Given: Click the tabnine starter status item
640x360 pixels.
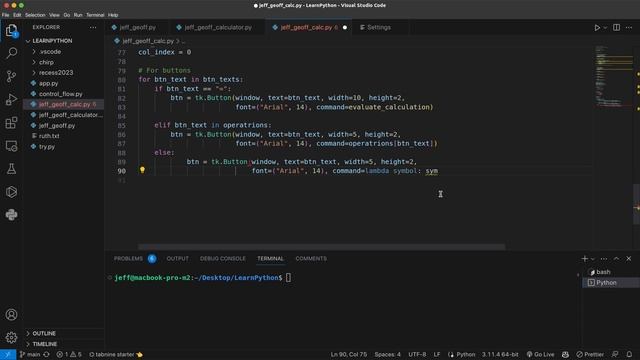Looking at the screenshot, I should click(x=116, y=354).
